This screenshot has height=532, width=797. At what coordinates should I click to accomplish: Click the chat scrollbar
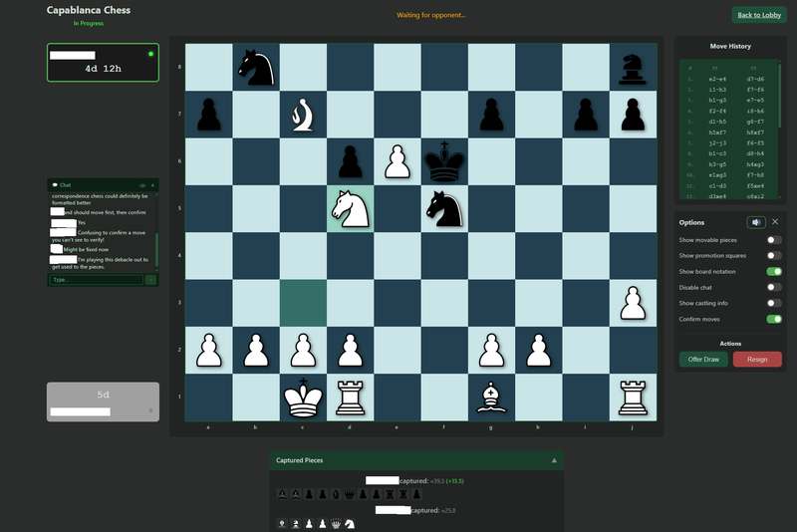[156, 249]
